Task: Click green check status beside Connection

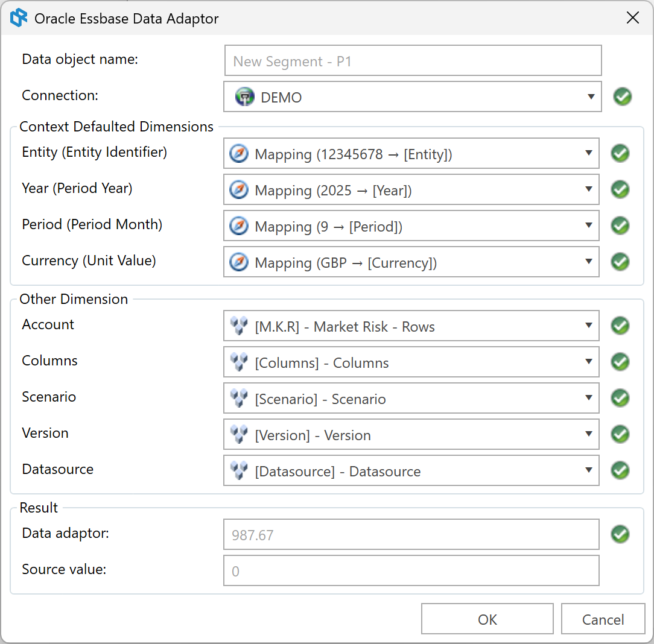Action: tap(622, 96)
